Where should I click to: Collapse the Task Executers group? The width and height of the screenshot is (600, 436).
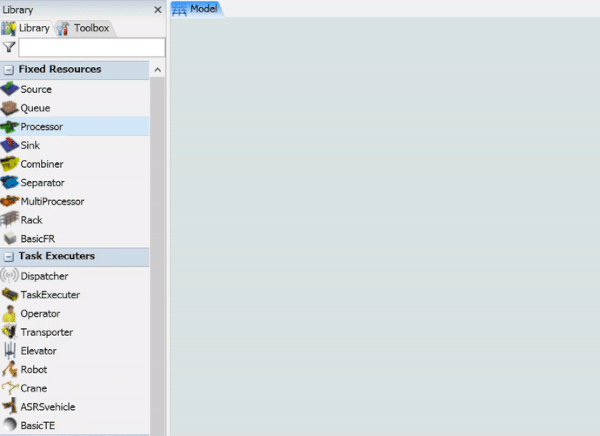tap(9, 257)
